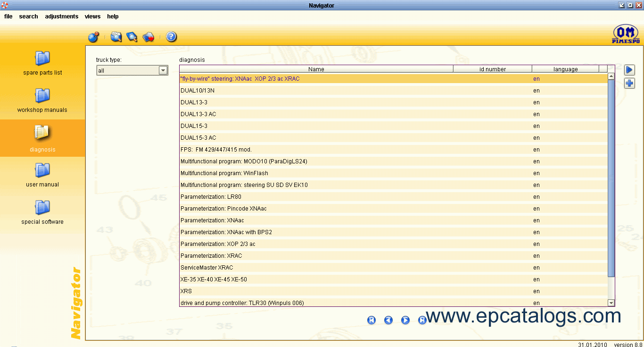The image size is (644, 347).
Task: Sort by the Name column header
Action: click(x=316, y=69)
